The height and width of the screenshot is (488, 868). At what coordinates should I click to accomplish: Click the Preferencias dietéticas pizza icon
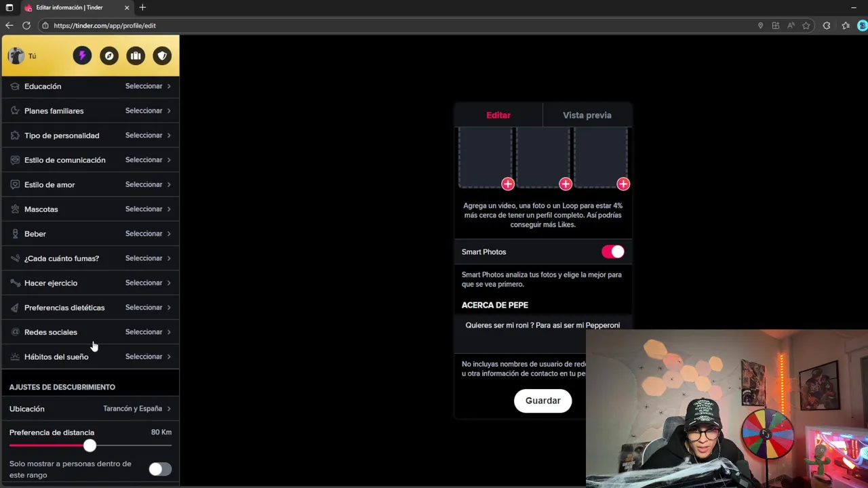click(x=15, y=308)
